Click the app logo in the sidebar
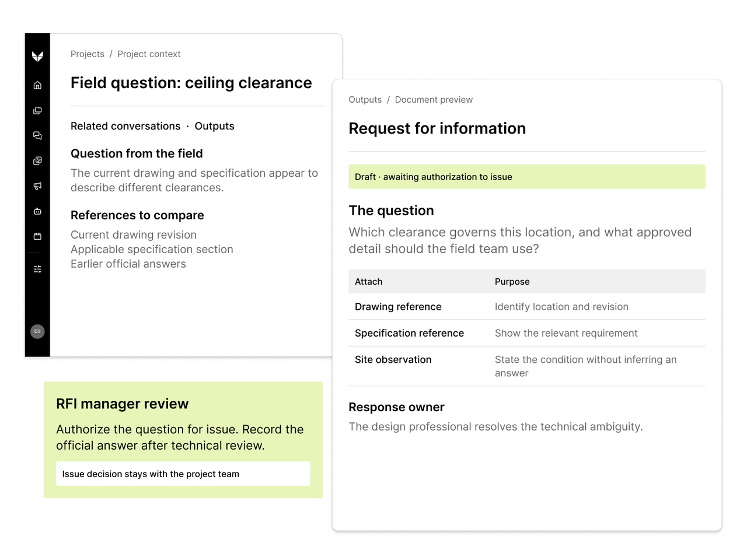 pyautogui.click(x=37, y=56)
